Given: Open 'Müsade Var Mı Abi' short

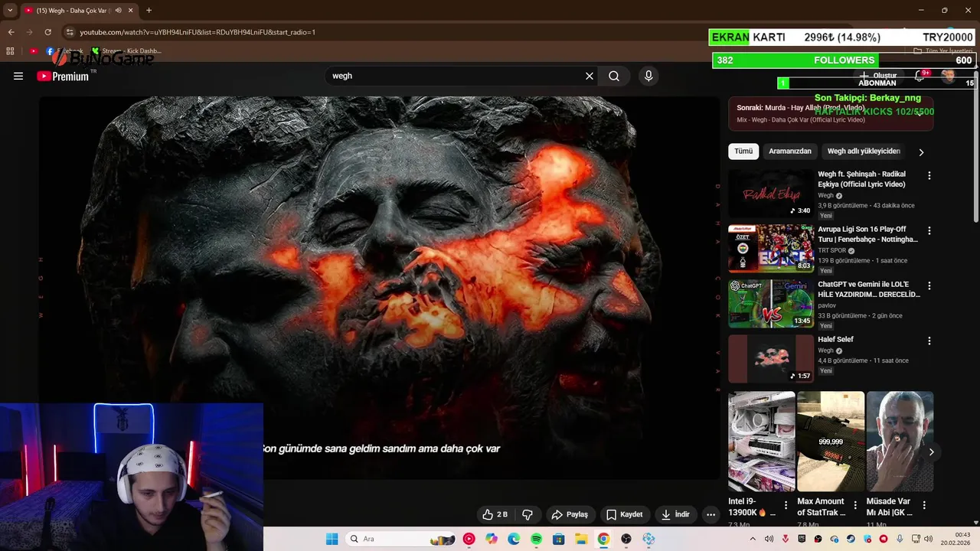Looking at the screenshot, I should (x=900, y=442).
